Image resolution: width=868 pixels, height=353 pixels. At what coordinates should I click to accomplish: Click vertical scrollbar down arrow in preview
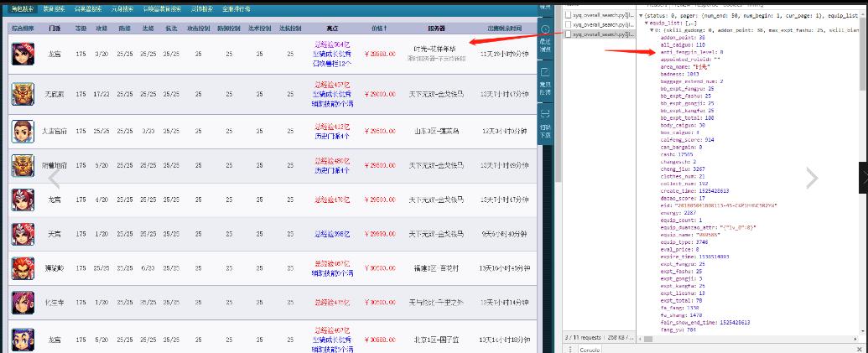coord(864,331)
